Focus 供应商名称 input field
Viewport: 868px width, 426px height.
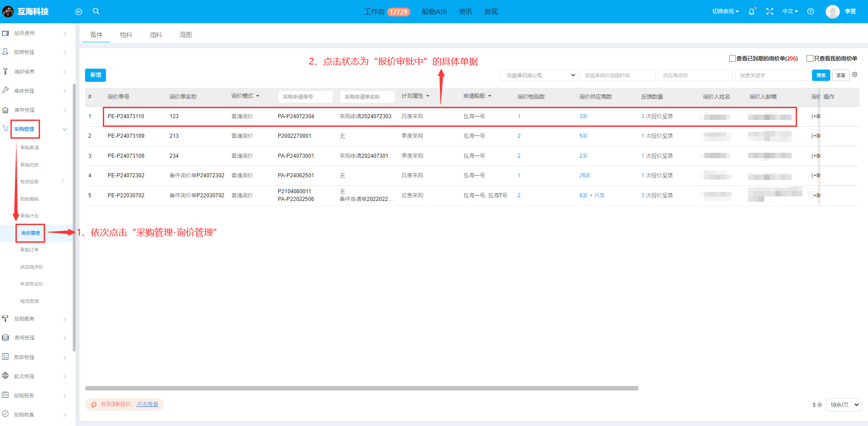695,75
